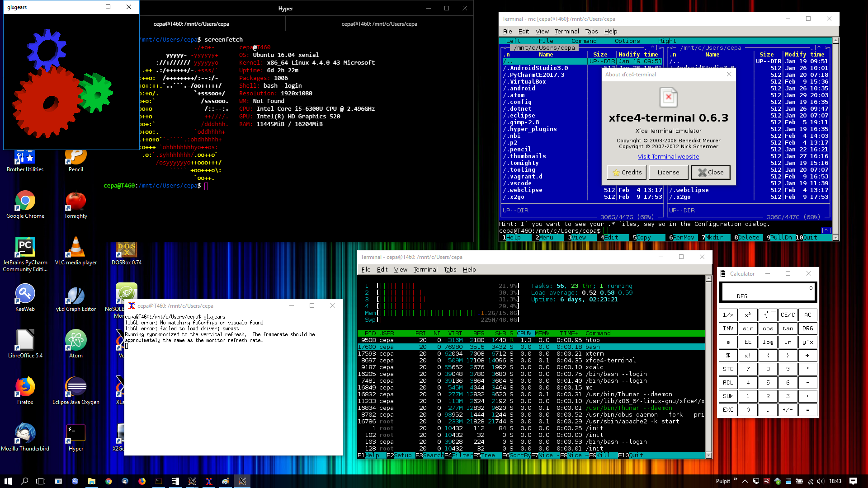Open the left panel history arrow in Midnight Commander

(652, 47)
